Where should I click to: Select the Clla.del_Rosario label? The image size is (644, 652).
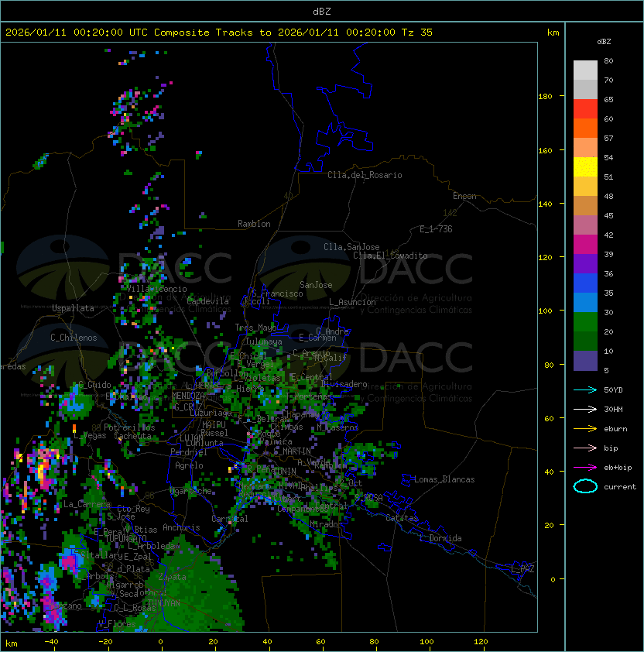365,175
